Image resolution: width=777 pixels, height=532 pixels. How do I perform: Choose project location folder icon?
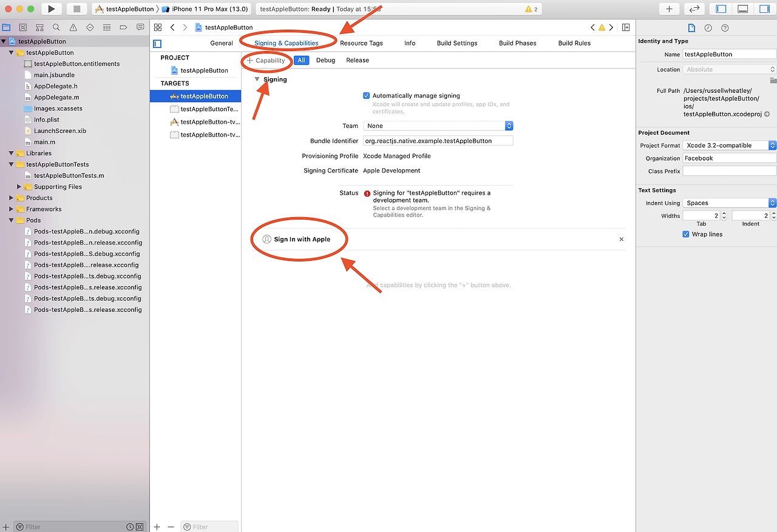coord(773,80)
